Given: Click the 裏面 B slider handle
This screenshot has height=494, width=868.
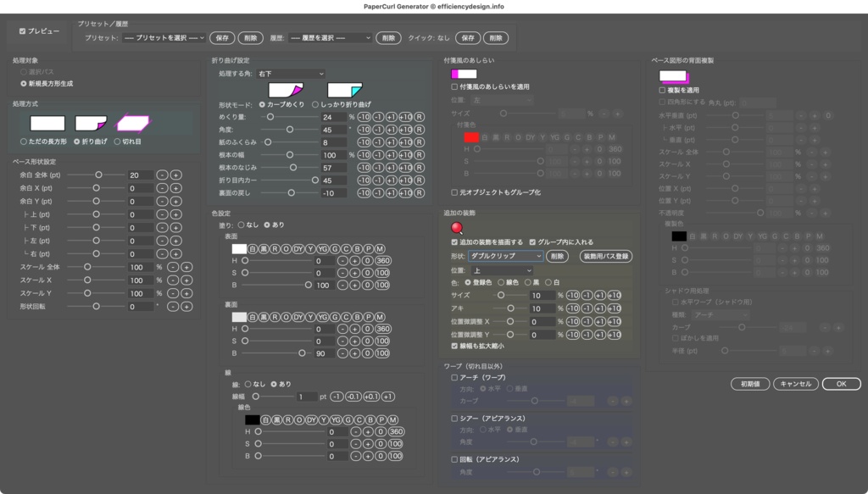Looking at the screenshot, I should coord(302,353).
